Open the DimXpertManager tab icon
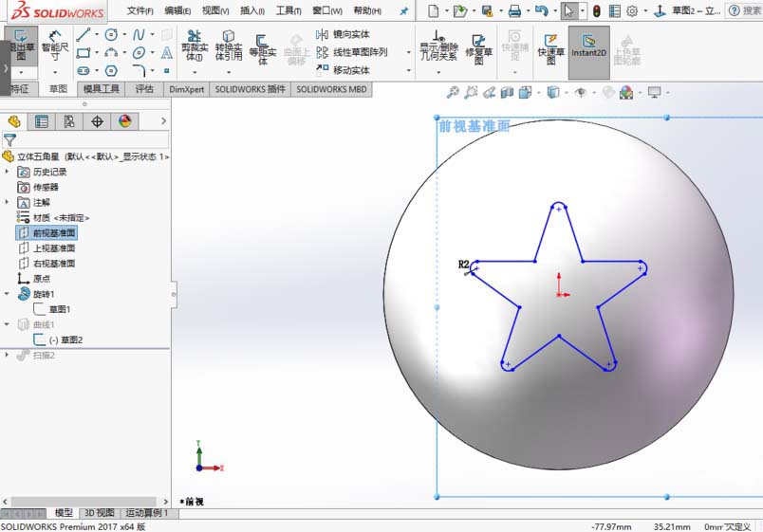This screenshot has width=763, height=532. (97, 121)
